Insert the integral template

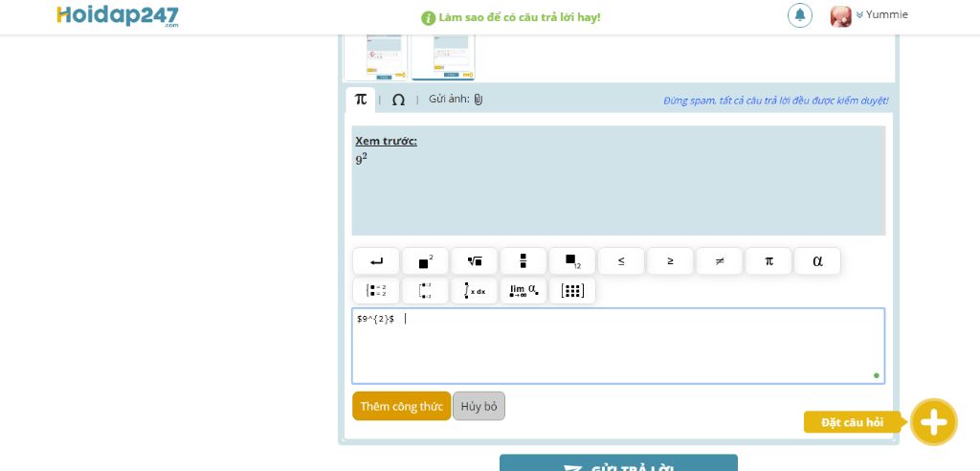[x=475, y=291]
